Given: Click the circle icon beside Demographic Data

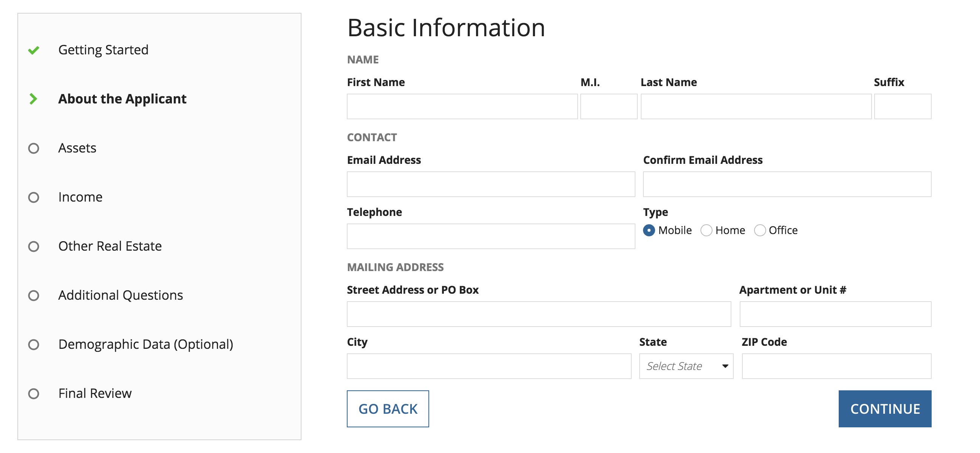Looking at the screenshot, I should click(x=34, y=344).
